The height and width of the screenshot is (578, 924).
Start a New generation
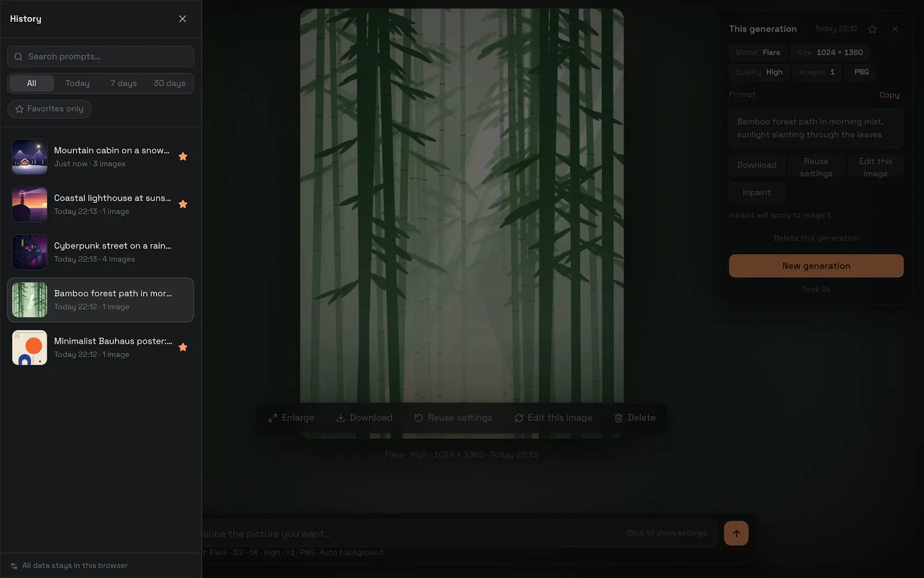816,266
